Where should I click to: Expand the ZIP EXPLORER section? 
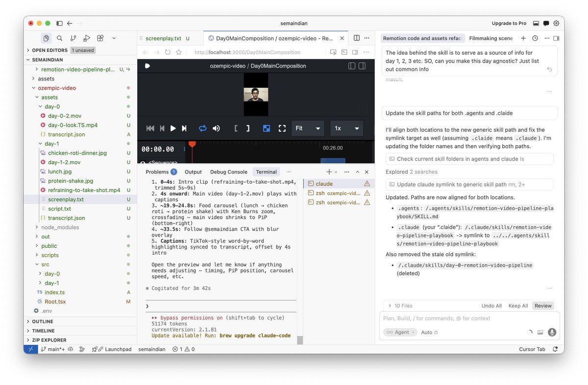pos(49,340)
